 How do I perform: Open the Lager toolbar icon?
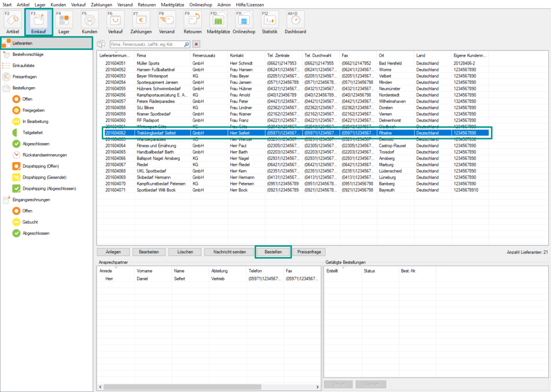(x=64, y=22)
